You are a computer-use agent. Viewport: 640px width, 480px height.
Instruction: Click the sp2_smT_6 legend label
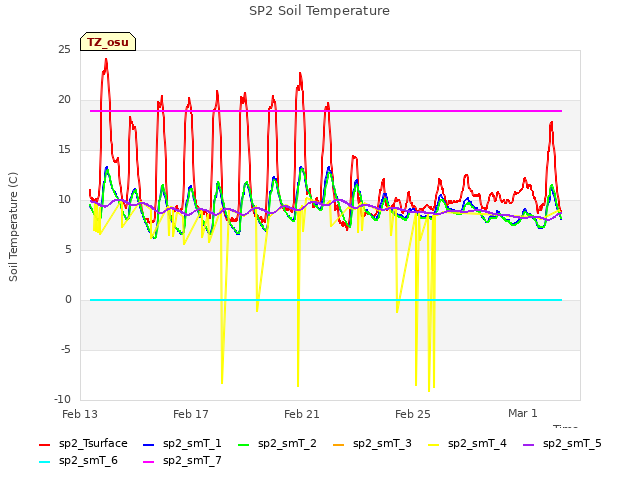(x=88, y=460)
